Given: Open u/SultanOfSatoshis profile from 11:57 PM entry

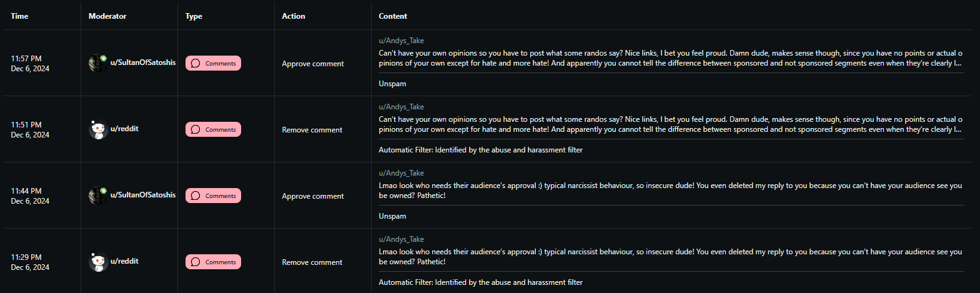Looking at the screenshot, I should tap(143, 62).
